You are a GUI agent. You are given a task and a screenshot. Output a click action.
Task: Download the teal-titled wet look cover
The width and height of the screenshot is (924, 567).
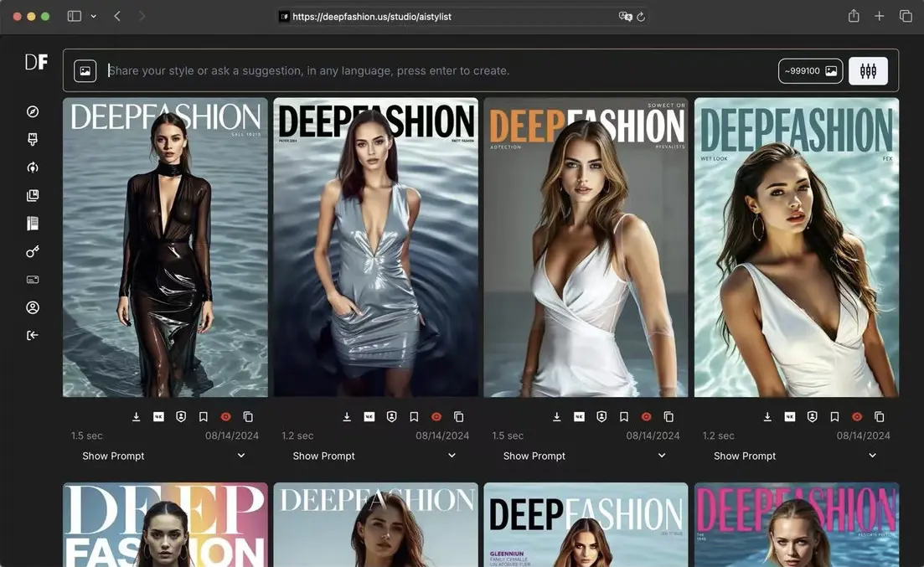pyautogui.click(x=768, y=417)
